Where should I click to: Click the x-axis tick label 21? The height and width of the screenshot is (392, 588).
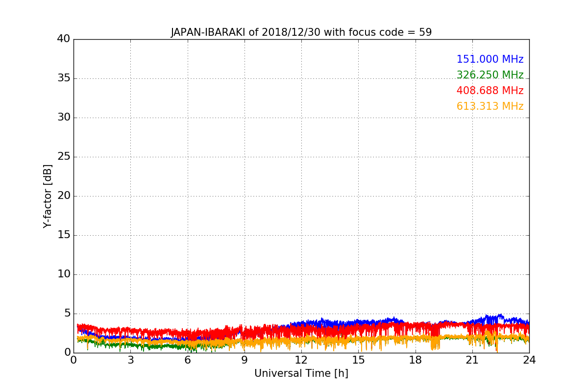[472, 360]
